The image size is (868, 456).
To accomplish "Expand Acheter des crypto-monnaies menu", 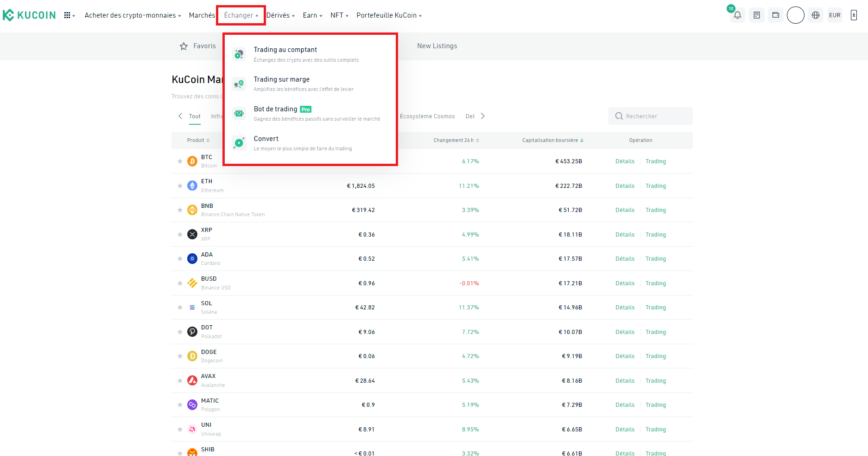I will click(133, 15).
